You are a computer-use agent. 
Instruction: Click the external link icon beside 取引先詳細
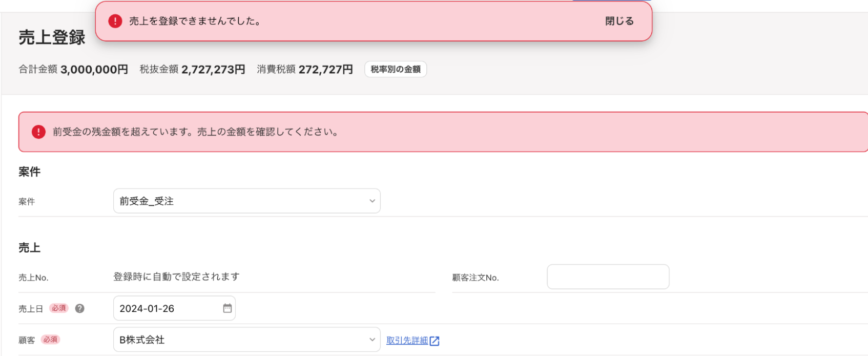435,341
